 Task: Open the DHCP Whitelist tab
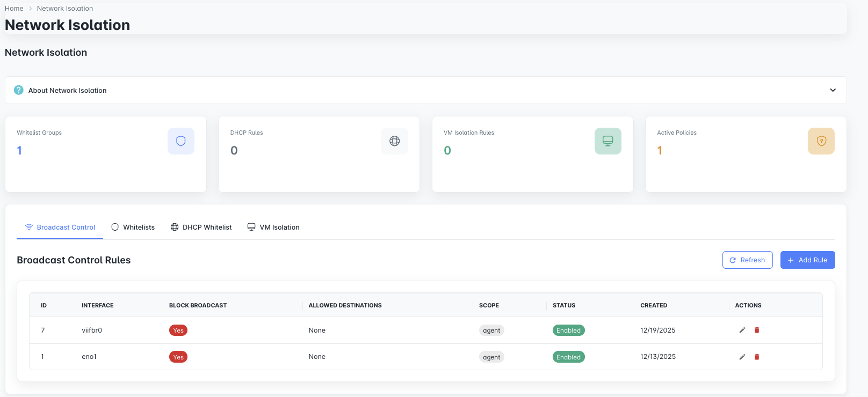click(201, 227)
